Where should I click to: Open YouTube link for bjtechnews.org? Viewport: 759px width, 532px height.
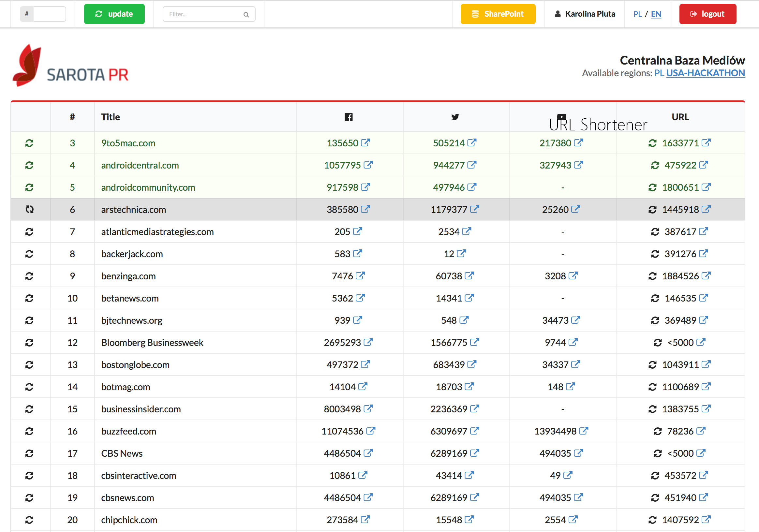(575, 320)
